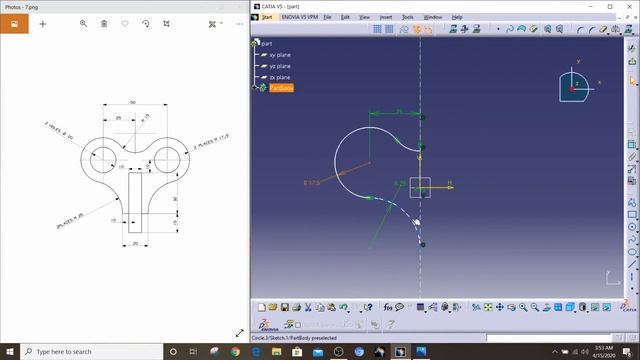The width and height of the screenshot is (640, 360).
Task: Delete the photo using the trash icon
Action: 104,24
